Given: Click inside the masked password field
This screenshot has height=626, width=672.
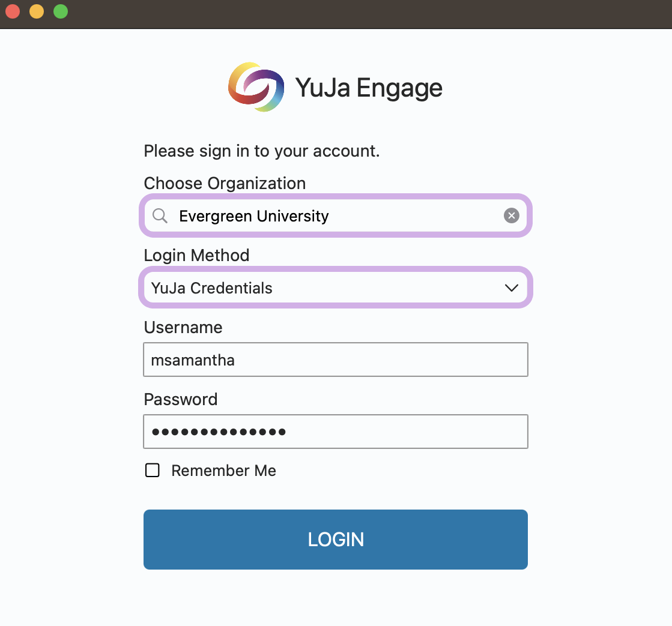Looking at the screenshot, I should click(x=335, y=432).
